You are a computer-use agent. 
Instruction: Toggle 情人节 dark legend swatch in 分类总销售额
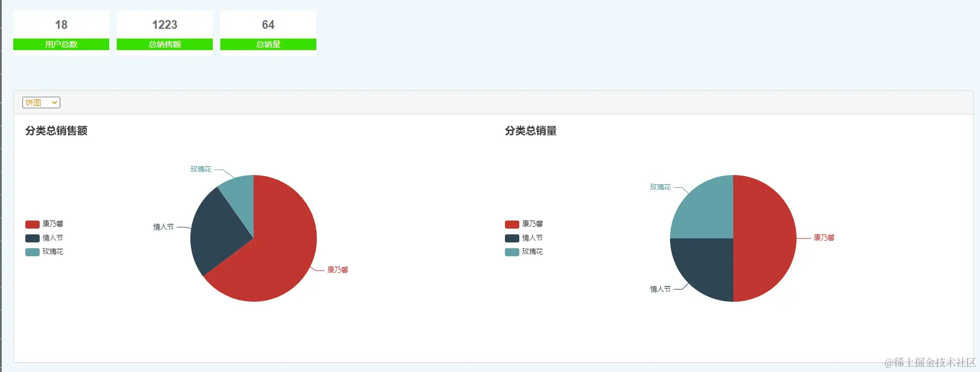point(32,238)
